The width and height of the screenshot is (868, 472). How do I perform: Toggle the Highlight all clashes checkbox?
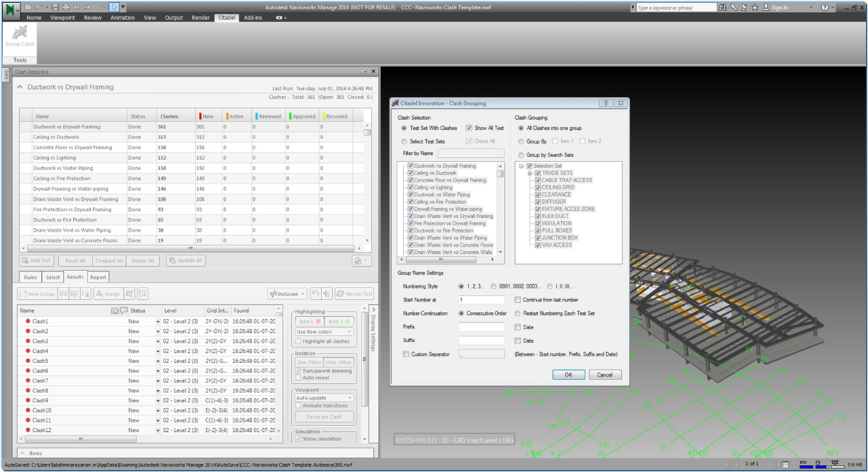pyautogui.click(x=298, y=341)
